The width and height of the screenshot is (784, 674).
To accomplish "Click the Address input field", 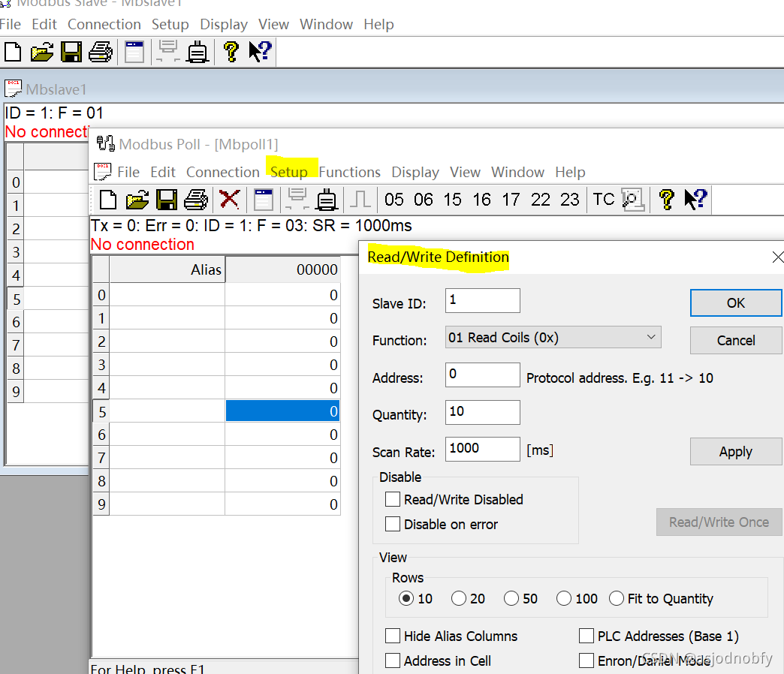I will (483, 375).
